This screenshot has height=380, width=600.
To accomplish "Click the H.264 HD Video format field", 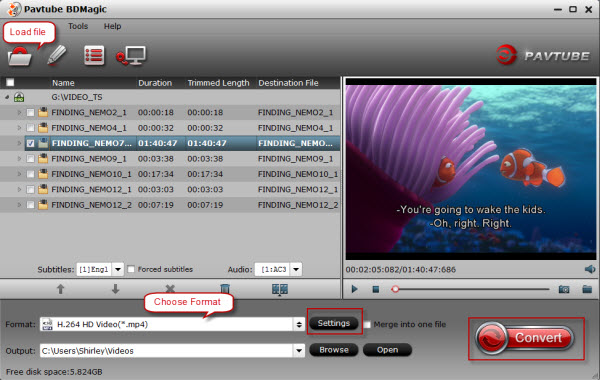I will pos(167,325).
